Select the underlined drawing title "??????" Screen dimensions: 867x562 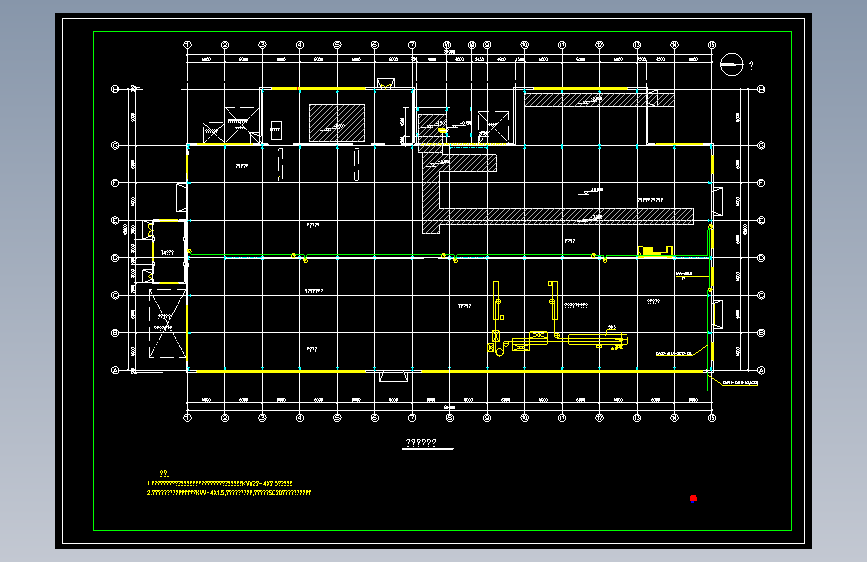[x=421, y=443]
